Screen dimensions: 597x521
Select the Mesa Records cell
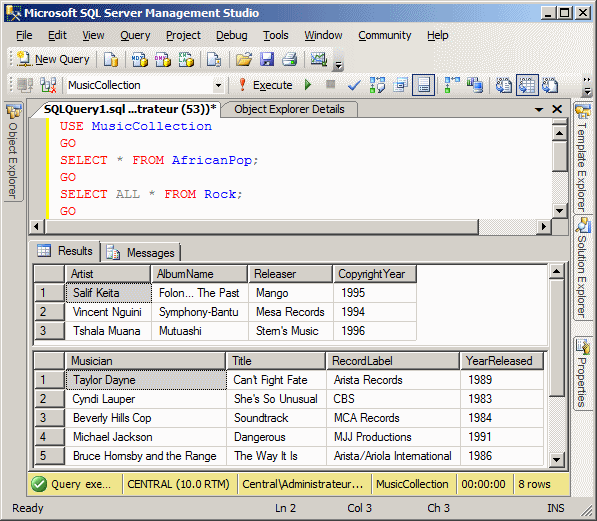[x=291, y=312]
